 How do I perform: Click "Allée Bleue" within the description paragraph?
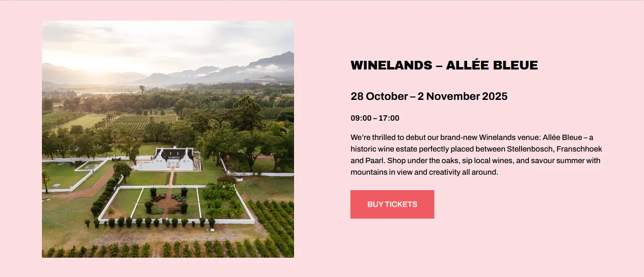[x=562, y=137]
